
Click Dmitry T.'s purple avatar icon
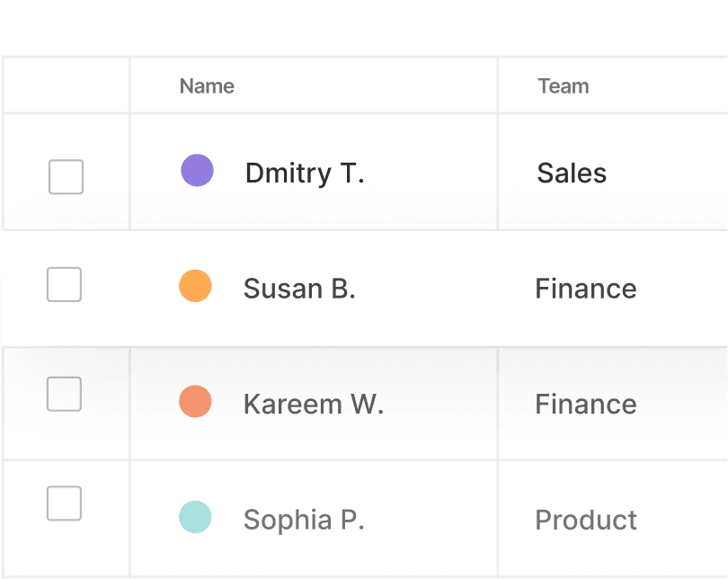coord(197,171)
